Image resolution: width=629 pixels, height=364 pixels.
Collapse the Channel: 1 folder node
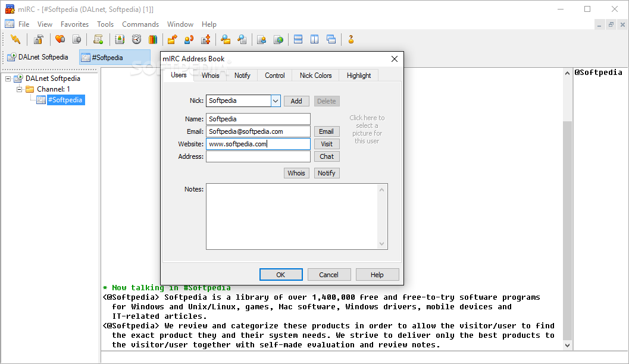pos(19,89)
